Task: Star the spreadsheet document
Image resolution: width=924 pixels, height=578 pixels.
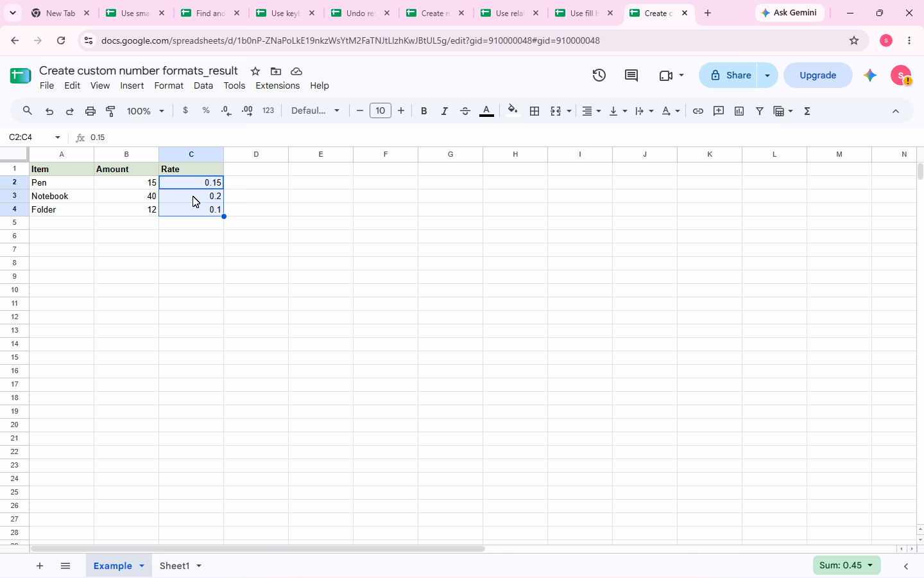Action: point(255,71)
